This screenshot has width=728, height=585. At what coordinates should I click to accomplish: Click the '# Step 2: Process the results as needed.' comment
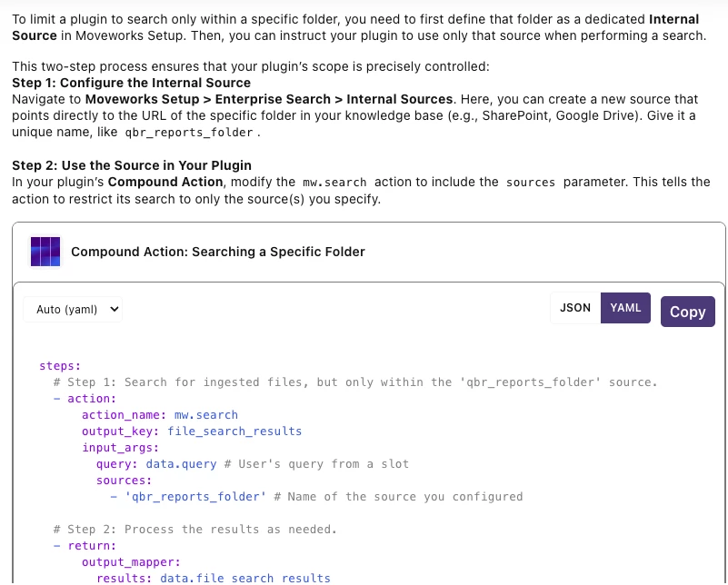click(x=195, y=530)
